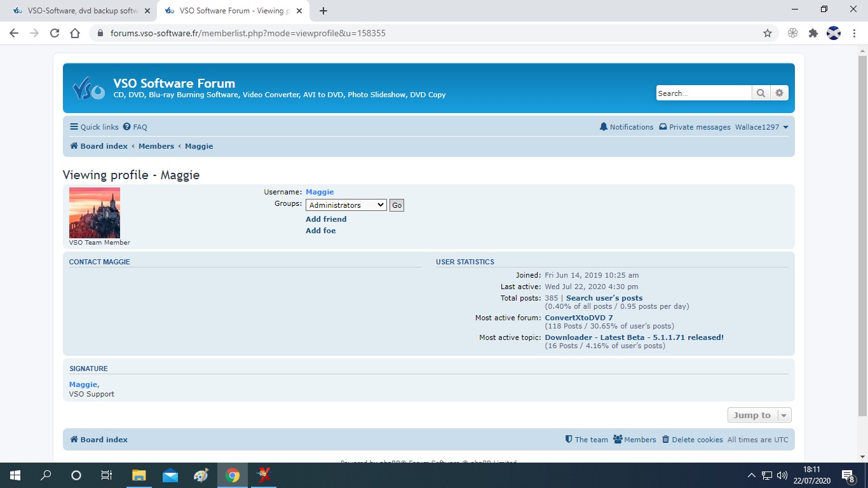Open the Groups dropdown (Administrators)

click(x=346, y=205)
